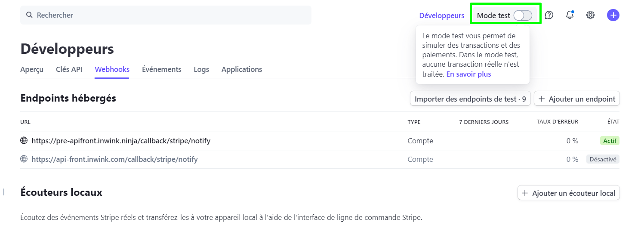Image resolution: width=644 pixels, height=235 pixels.
Task: Click globe icon beside api-front.inwink.com endpoint
Action: click(24, 159)
